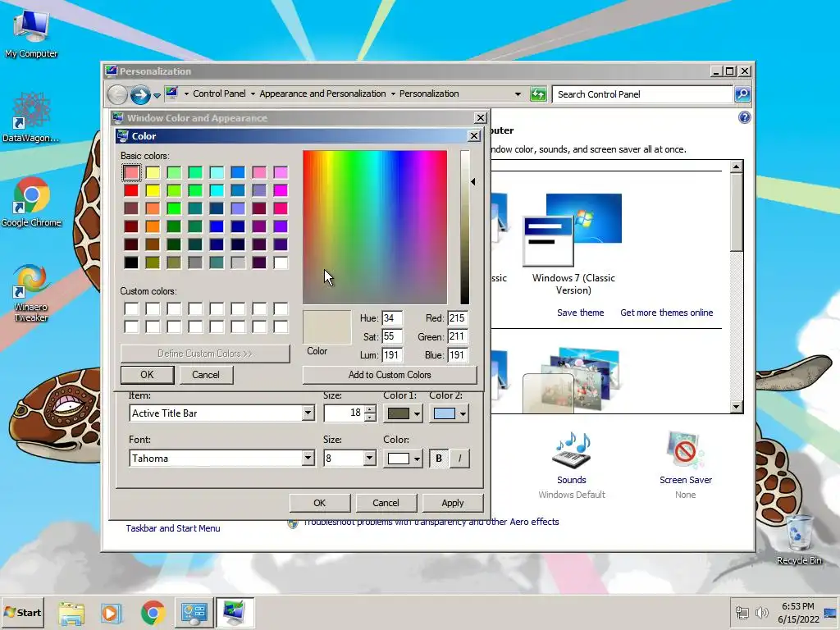Image resolution: width=840 pixels, height=630 pixels.
Task: Click the refresh button beside address bar
Action: pos(538,94)
